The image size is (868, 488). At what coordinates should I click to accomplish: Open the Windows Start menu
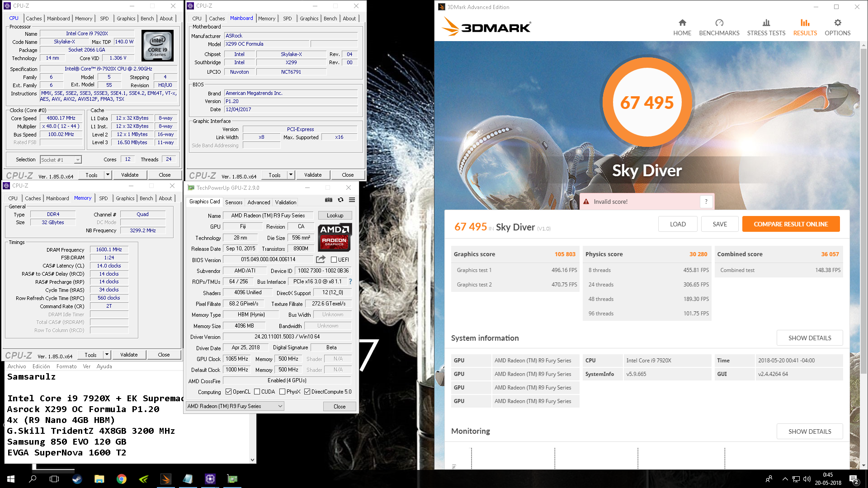click(x=11, y=479)
